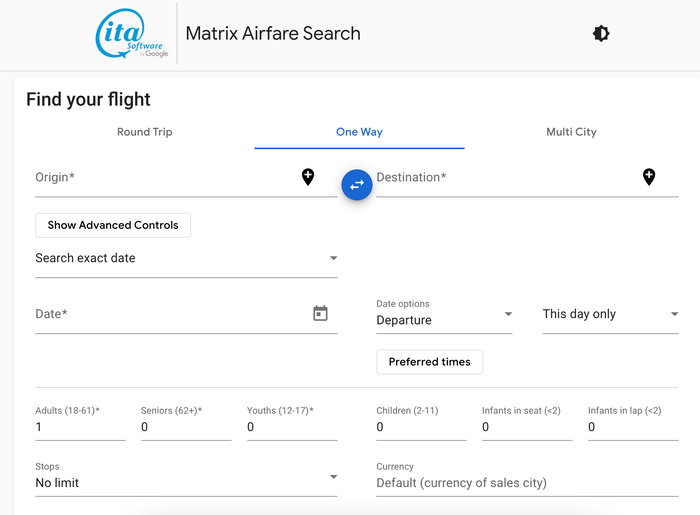
Task: Open the Preferred times button
Action: [x=429, y=362]
